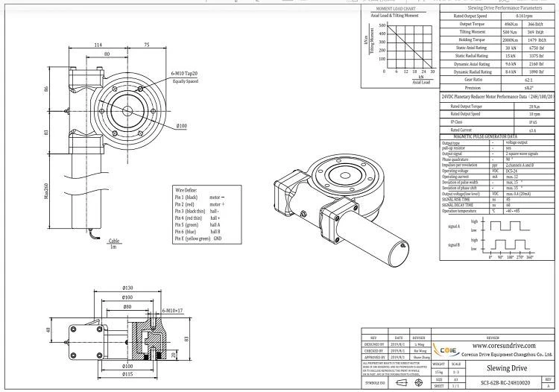Click the Max260 motor length dimension

[x=46, y=191]
